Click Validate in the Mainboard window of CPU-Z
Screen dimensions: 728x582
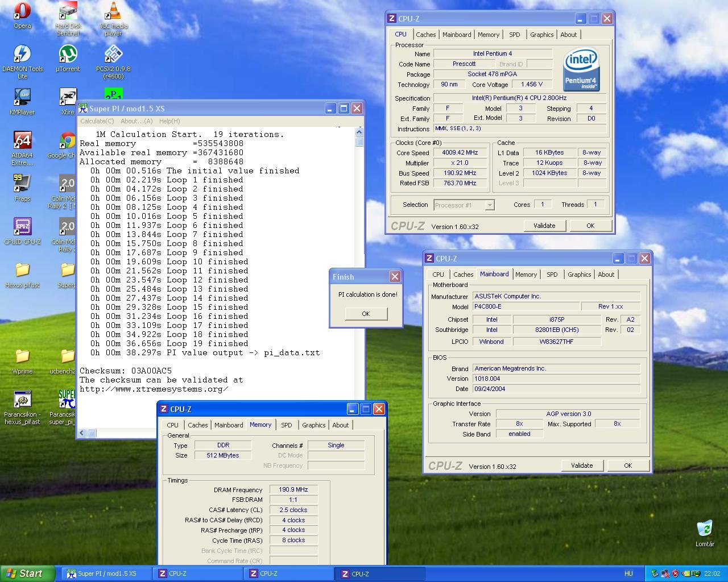point(582,465)
